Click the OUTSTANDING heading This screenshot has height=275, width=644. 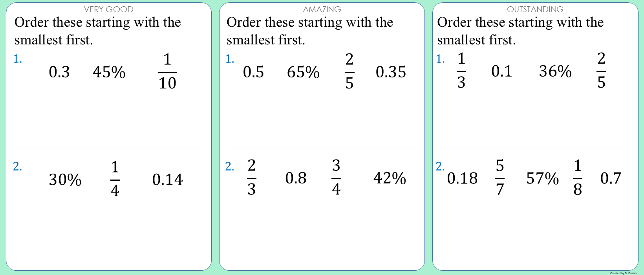pos(535,9)
